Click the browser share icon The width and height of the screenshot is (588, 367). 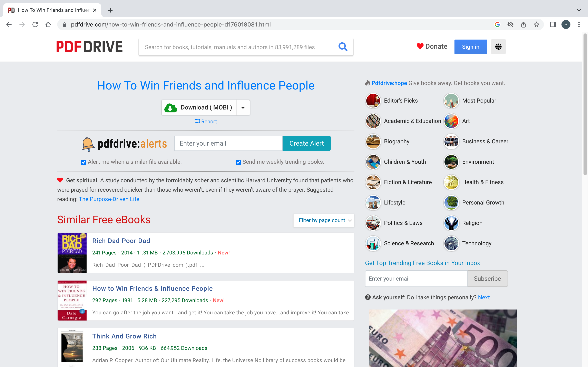coord(523,24)
